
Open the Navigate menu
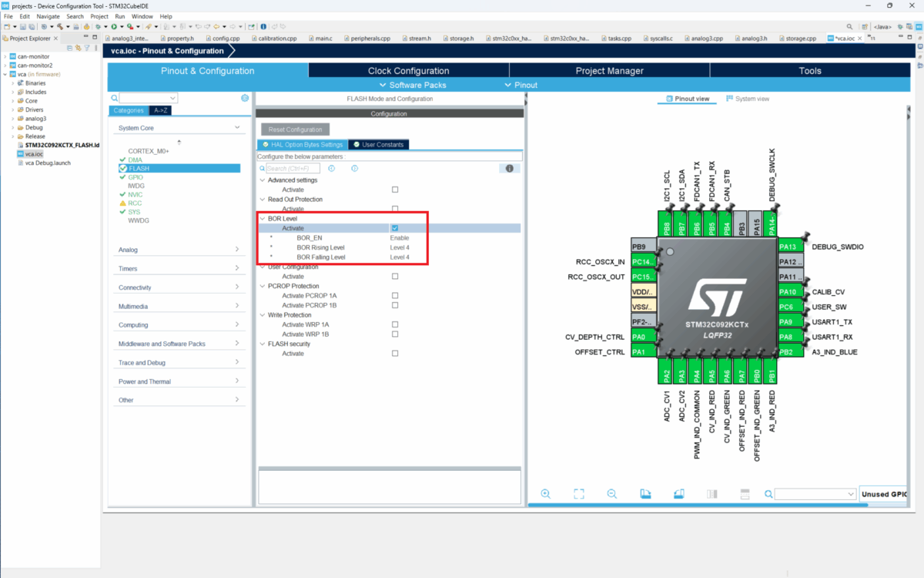click(48, 16)
